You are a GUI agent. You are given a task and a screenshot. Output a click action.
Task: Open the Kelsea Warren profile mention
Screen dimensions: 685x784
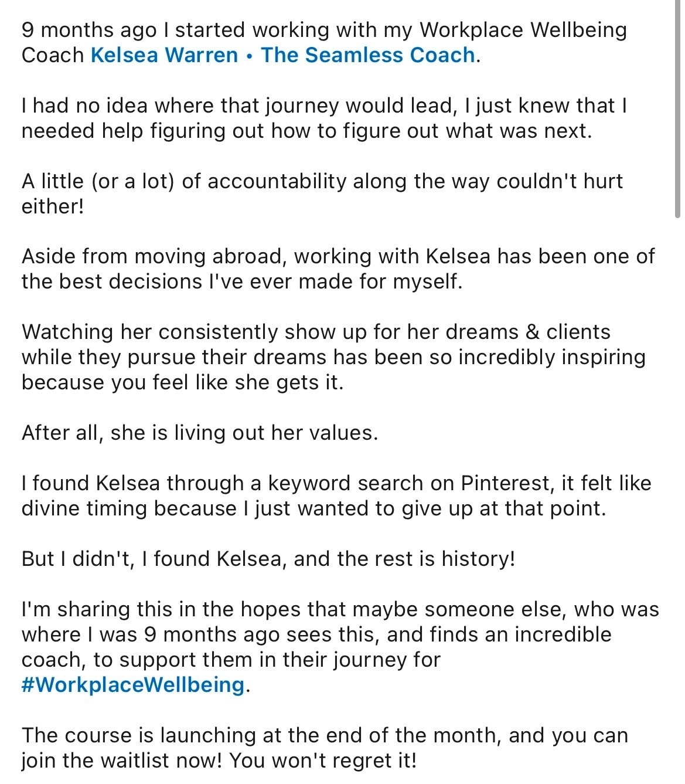coord(165,55)
